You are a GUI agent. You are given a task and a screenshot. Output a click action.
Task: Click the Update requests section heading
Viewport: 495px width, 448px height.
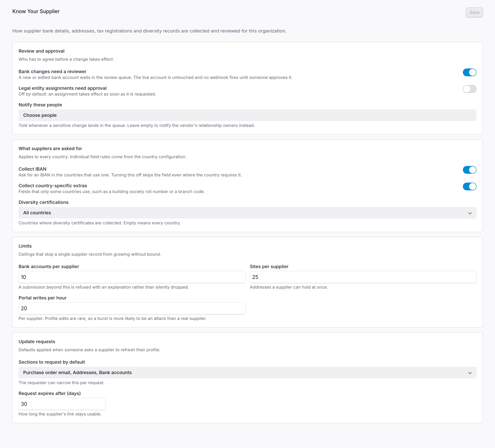(37, 342)
